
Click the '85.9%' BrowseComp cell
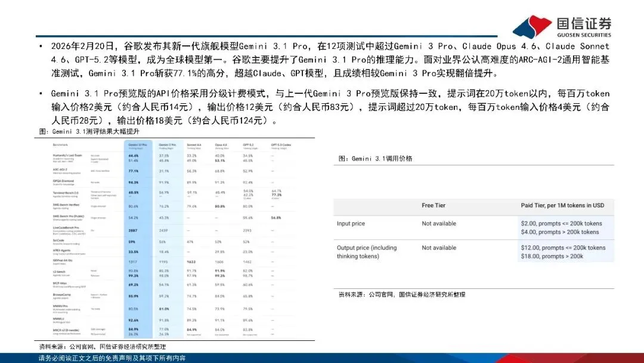[134, 296]
